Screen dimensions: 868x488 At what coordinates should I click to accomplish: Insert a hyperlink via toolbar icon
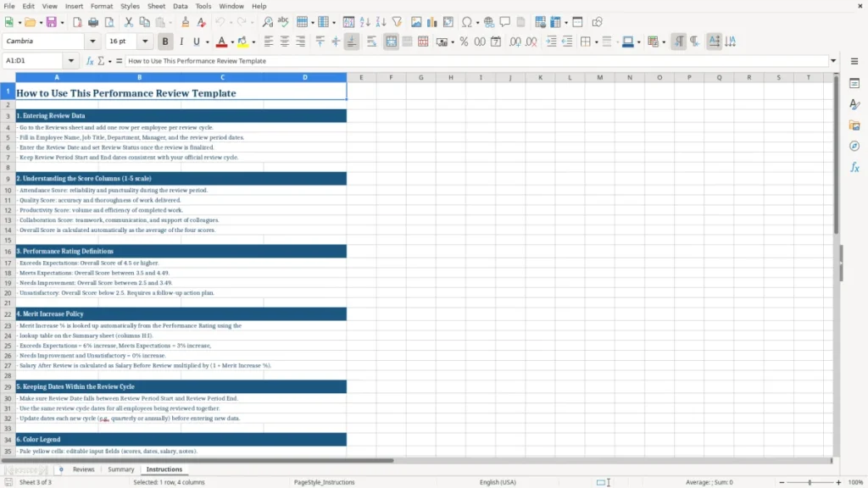(489, 22)
